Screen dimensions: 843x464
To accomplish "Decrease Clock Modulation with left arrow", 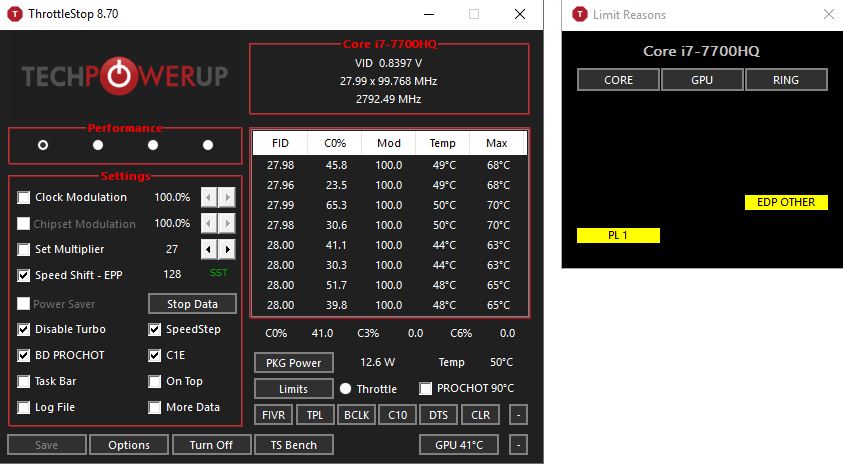I will [209, 197].
